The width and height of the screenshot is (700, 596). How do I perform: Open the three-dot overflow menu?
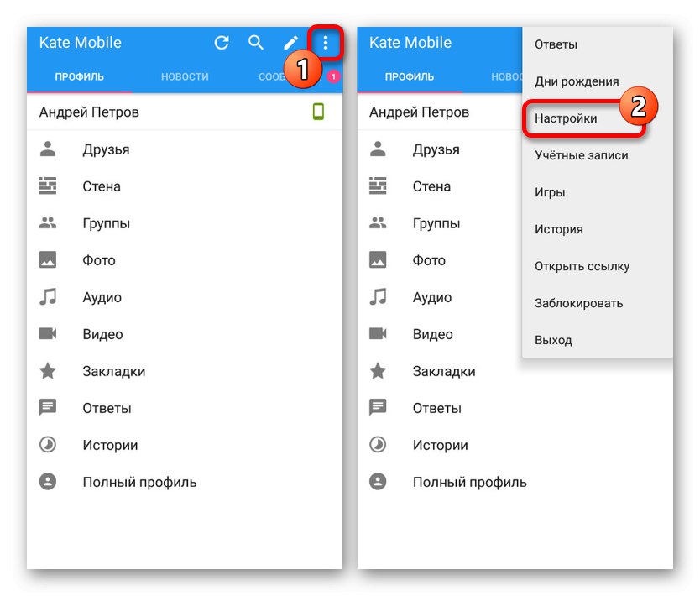pos(326,43)
